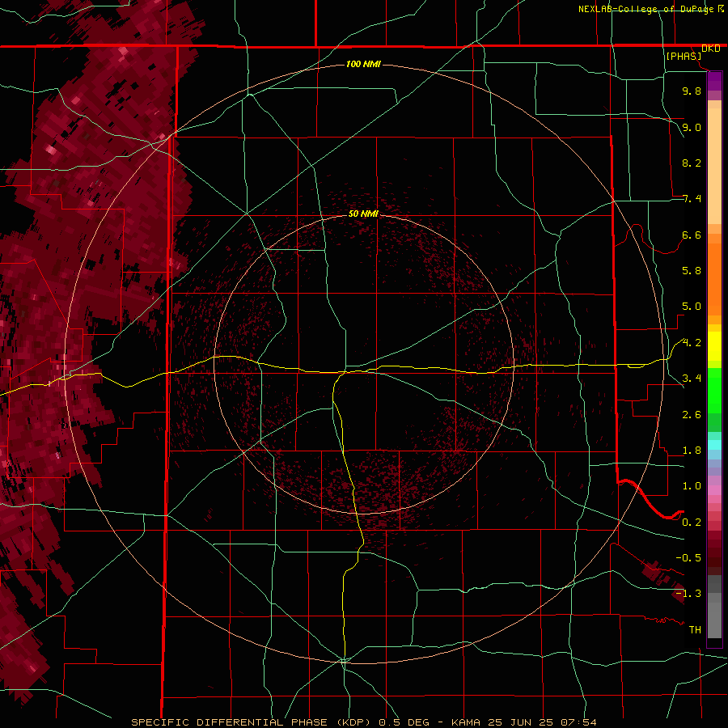Image resolution: width=728 pixels, height=728 pixels.
Task: Click the 1.0 legend value
Action: (692, 486)
